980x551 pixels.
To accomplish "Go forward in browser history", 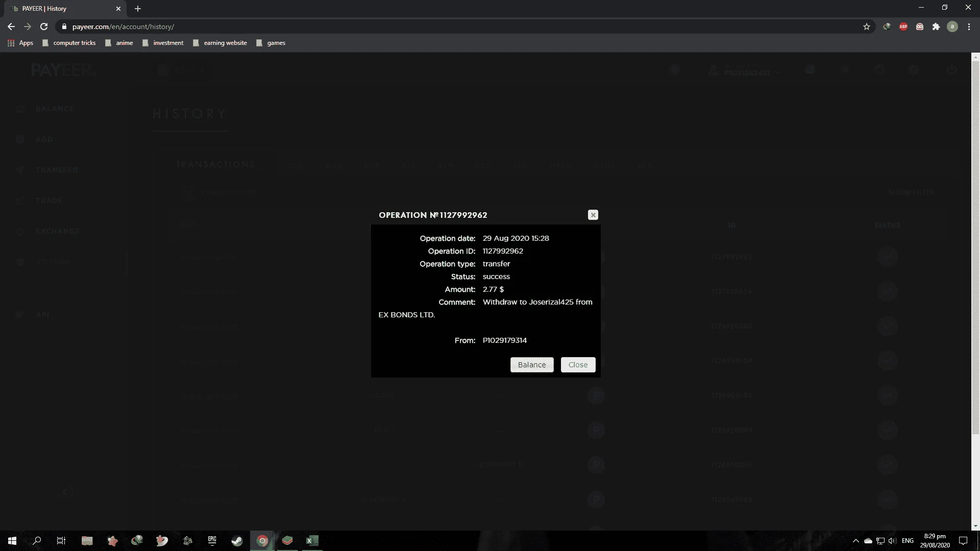I will [28, 27].
